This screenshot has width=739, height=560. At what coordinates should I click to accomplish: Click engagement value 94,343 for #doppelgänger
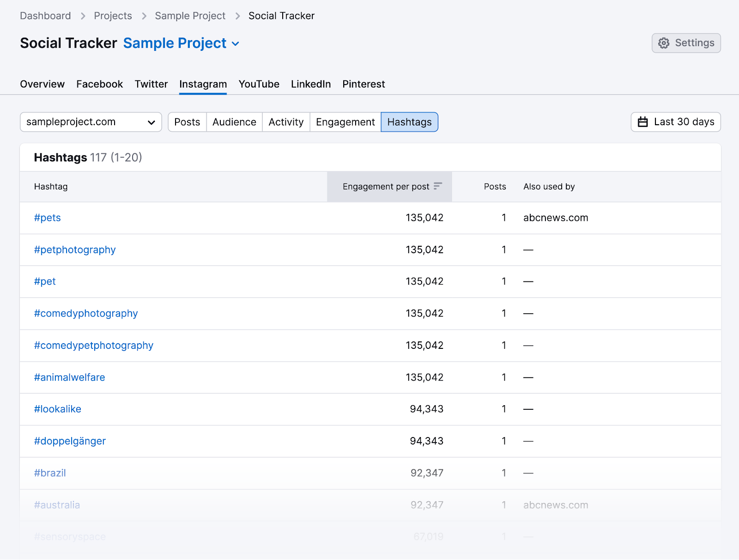coord(427,441)
